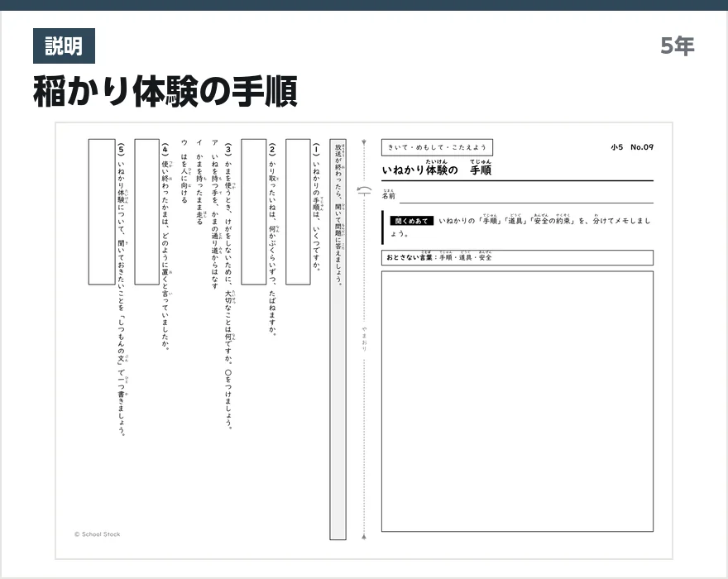Click the answer box beside question (5)
728x579 pixels.
point(102,212)
